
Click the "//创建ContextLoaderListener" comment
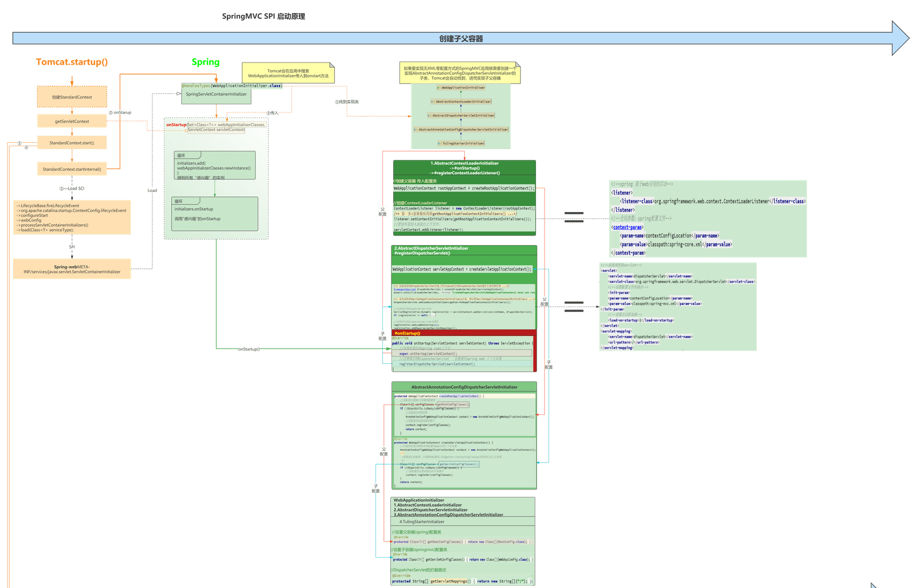tap(421, 203)
